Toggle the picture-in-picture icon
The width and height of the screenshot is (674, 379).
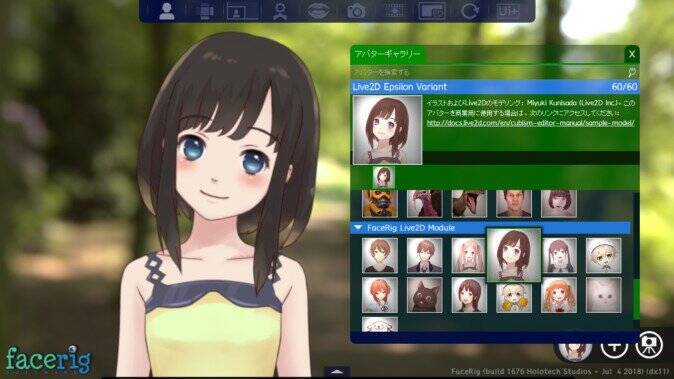click(x=432, y=11)
